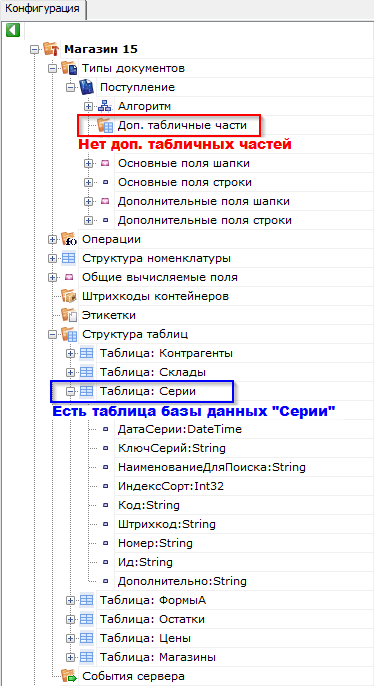Click the Основные поля шапки pink icon
This screenshot has height=686, width=374.
[105, 164]
